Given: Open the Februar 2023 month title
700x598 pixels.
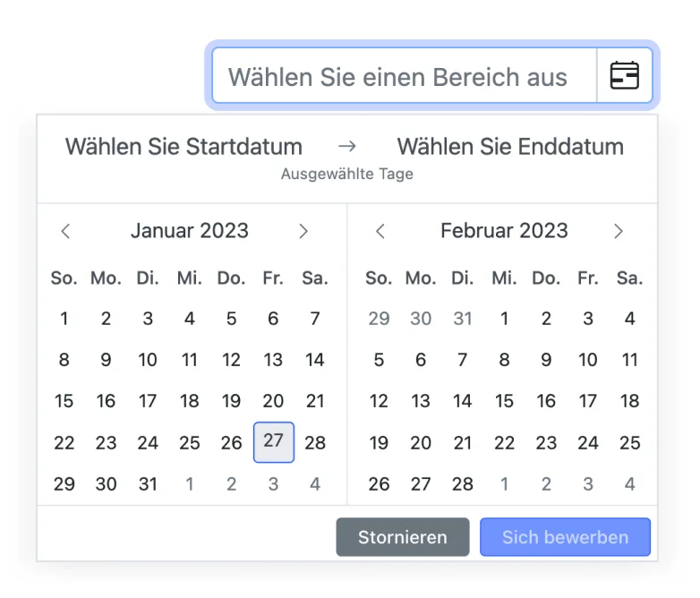Looking at the screenshot, I should click(x=504, y=231).
